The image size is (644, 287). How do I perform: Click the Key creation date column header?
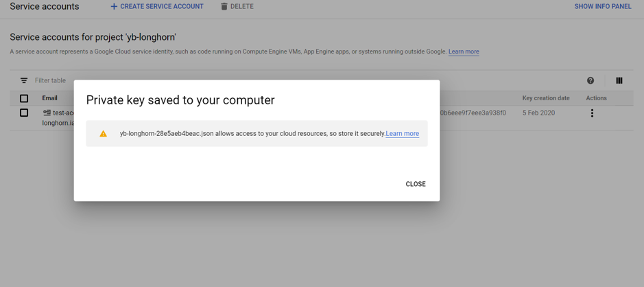(x=546, y=98)
